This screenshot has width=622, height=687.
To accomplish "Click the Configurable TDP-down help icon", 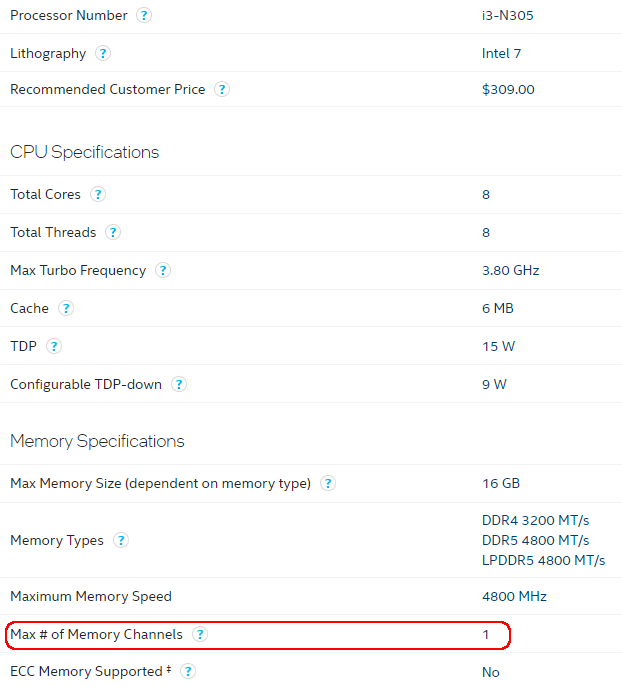I will 179,384.
